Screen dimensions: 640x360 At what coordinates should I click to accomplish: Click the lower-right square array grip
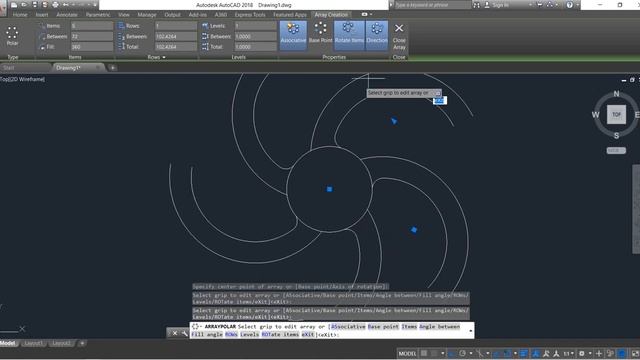(x=414, y=230)
